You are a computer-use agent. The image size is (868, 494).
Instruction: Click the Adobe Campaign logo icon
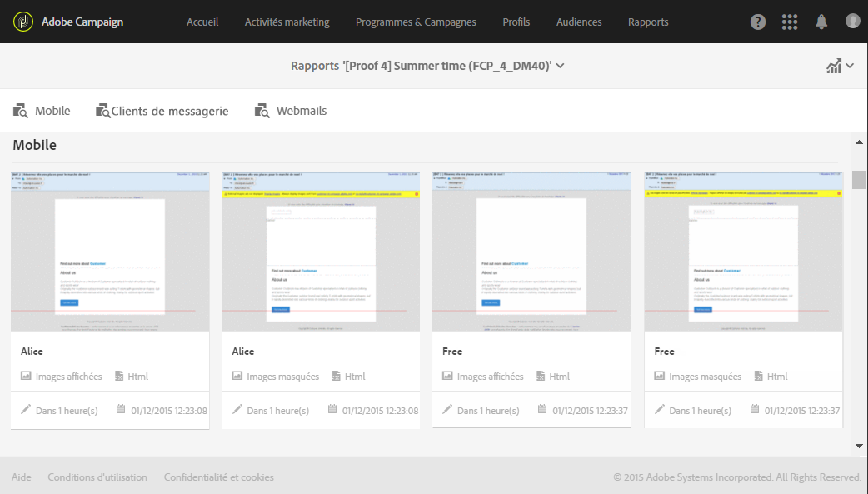[23, 22]
